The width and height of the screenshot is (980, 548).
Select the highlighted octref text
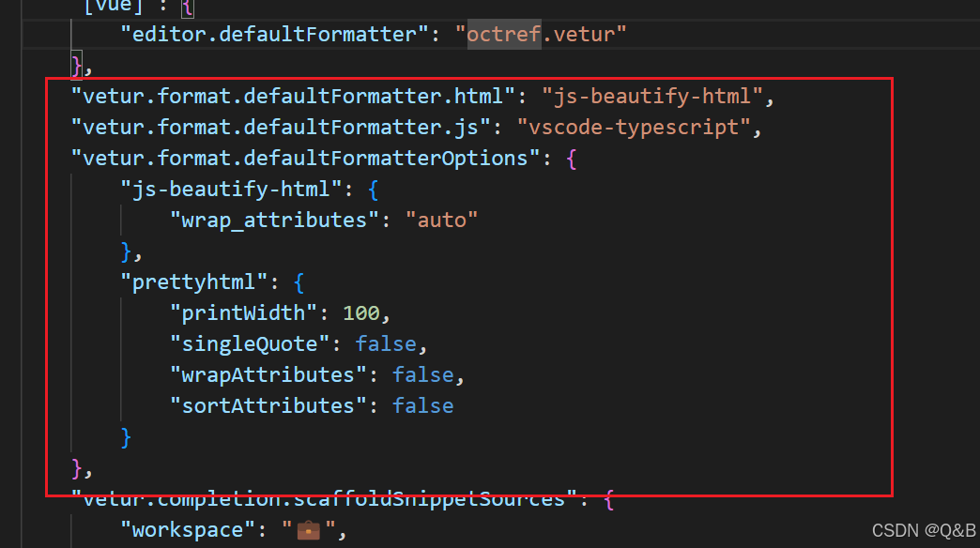point(503,34)
